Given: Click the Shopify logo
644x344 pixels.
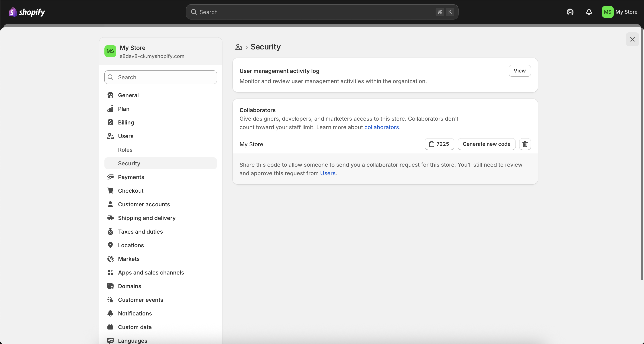Looking at the screenshot, I should tap(27, 12).
